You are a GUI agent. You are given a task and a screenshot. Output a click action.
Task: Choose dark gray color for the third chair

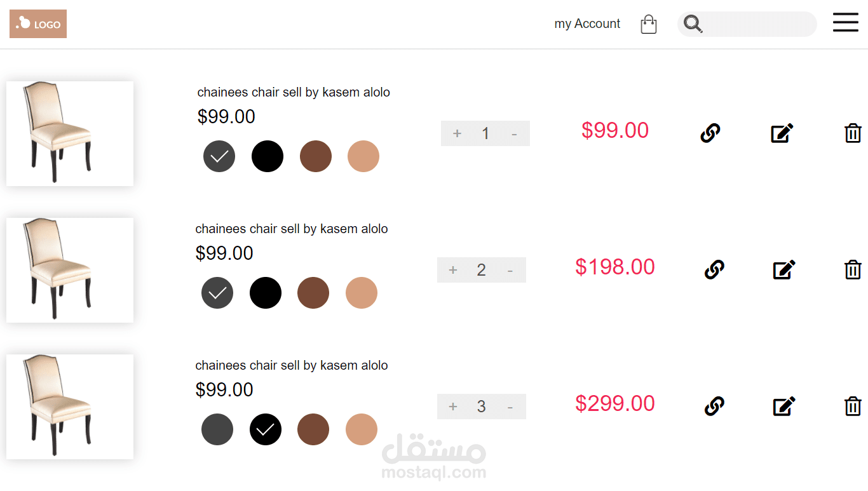click(x=217, y=429)
